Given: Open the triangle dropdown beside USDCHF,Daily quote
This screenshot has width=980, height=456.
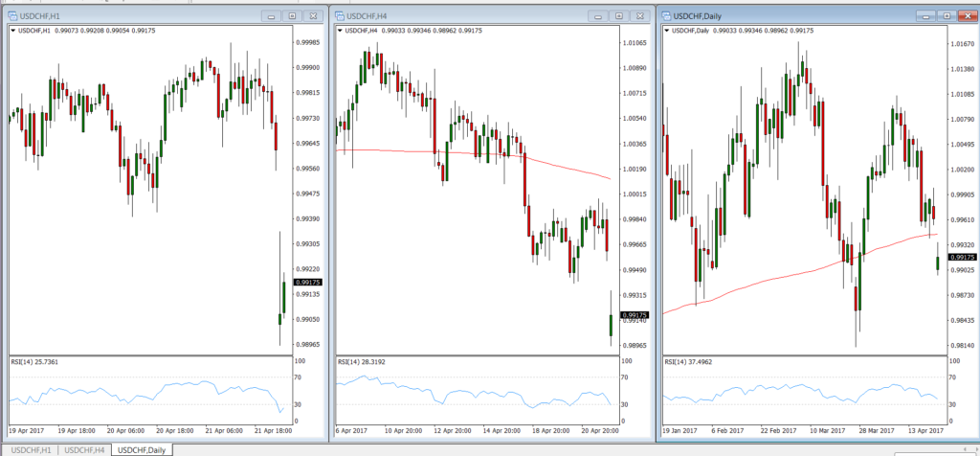Looking at the screenshot, I should tap(666, 30).
